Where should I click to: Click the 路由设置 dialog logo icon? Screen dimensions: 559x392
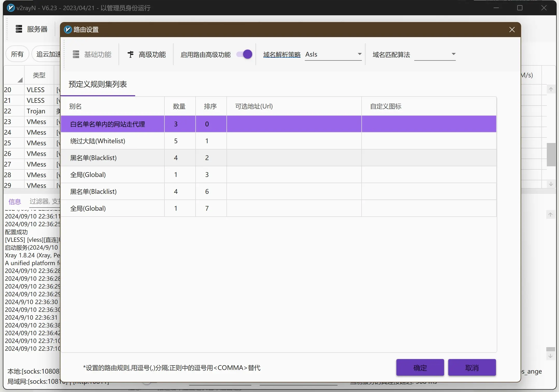(x=68, y=30)
